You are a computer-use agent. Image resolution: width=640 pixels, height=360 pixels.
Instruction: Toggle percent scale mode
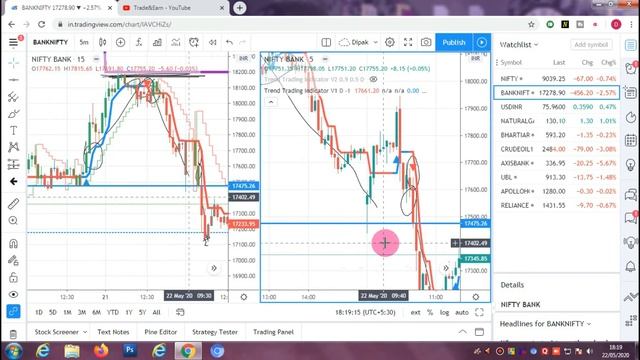[430, 312]
